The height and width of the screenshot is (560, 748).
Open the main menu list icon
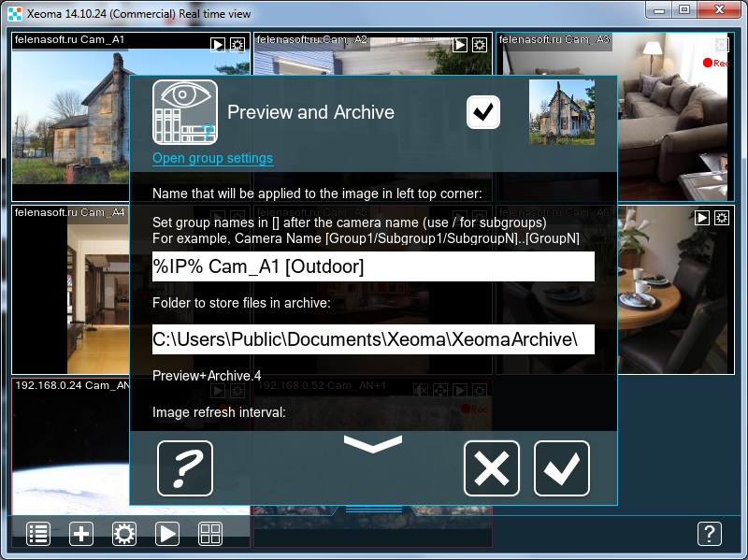(x=38, y=534)
